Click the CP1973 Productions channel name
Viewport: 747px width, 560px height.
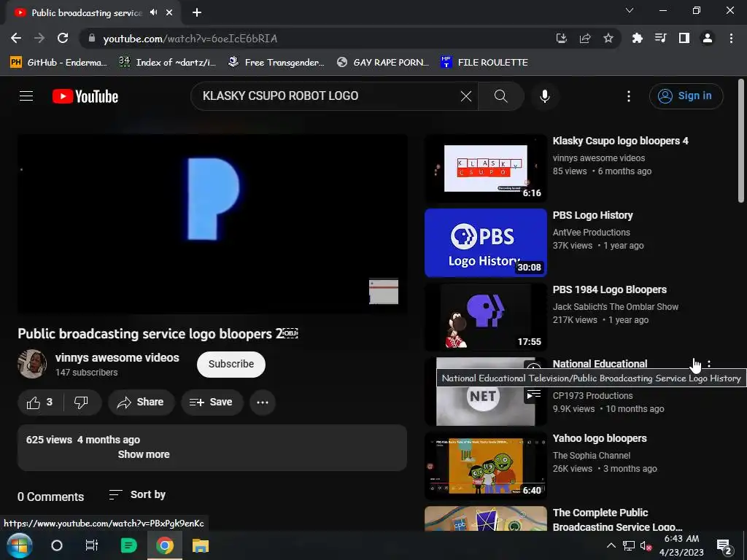pyautogui.click(x=592, y=396)
